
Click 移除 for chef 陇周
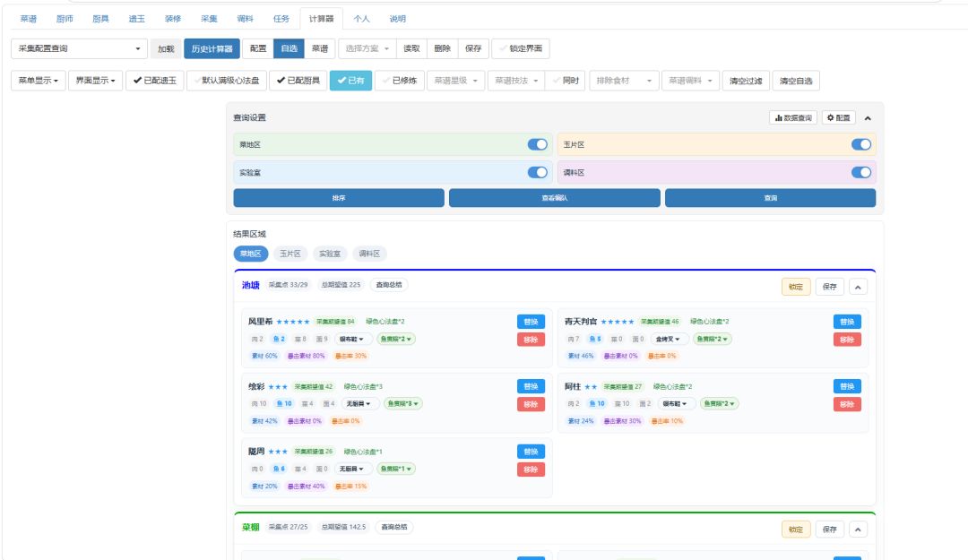[531, 470]
